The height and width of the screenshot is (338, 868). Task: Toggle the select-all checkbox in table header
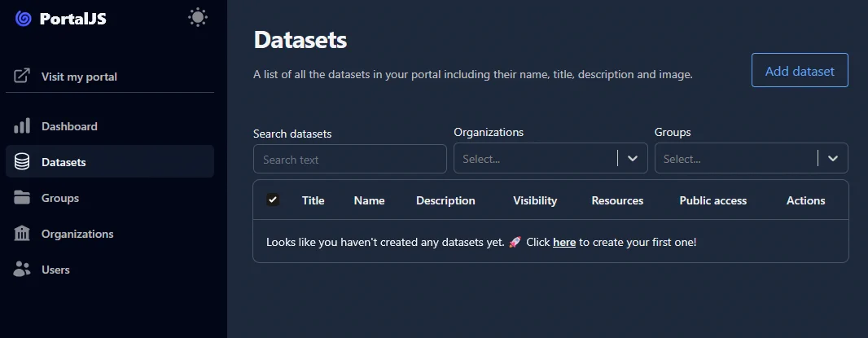[x=272, y=200]
